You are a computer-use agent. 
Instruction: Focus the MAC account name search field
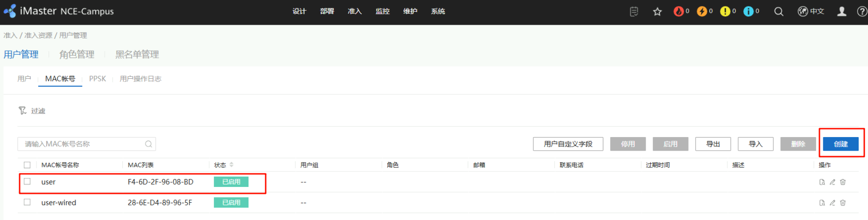(x=82, y=144)
